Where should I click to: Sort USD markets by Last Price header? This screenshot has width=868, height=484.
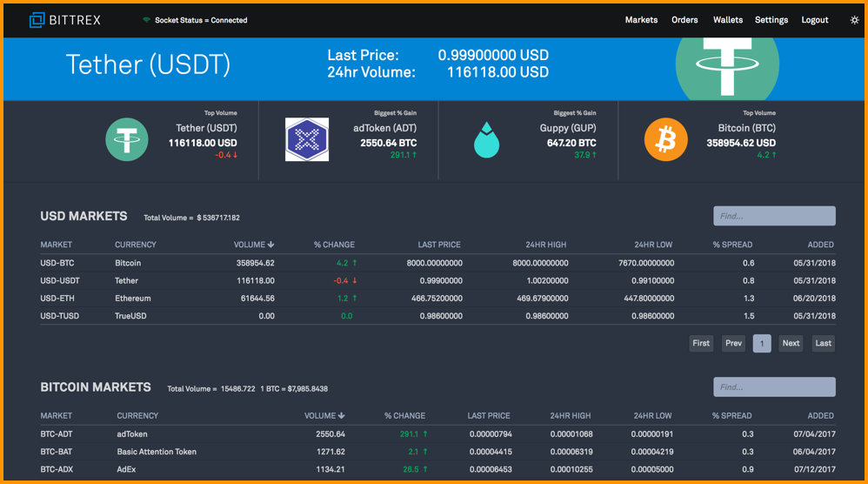[439, 245]
